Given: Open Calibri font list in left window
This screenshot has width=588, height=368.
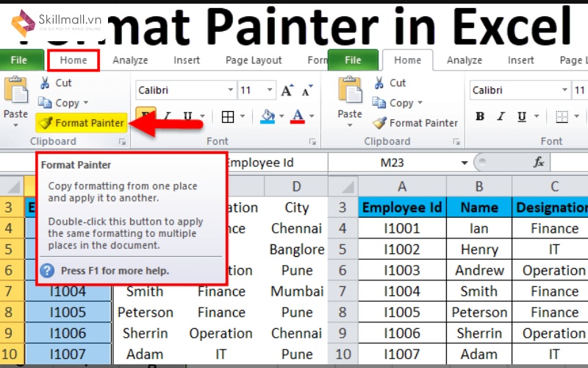Looking at the screenshot, I should coord(230,90).
